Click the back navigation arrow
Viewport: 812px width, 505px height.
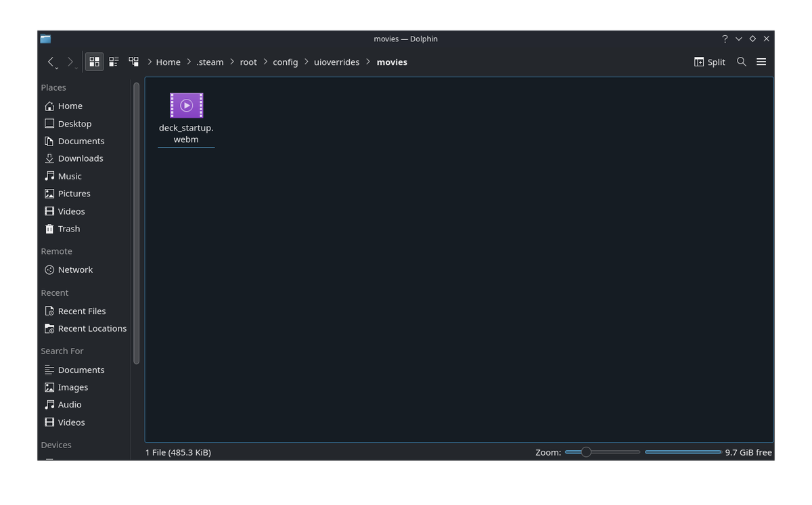tap(52, 62)
